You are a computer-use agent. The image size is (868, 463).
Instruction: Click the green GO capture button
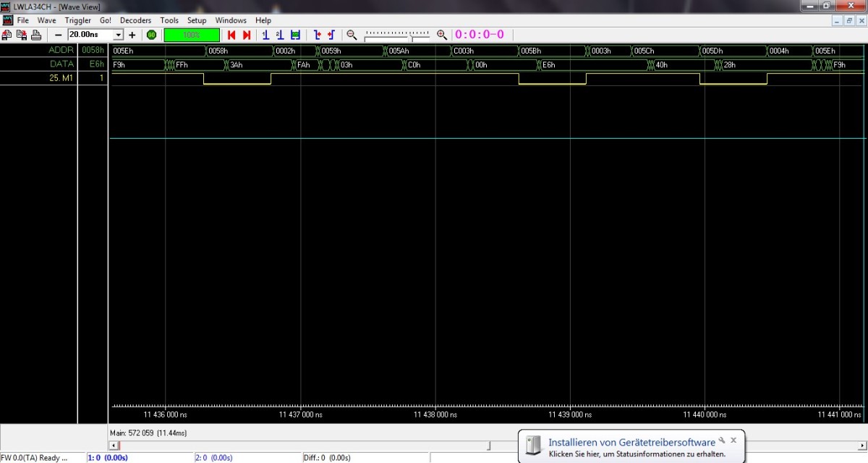pyautogui.click(x=151, y=35)
